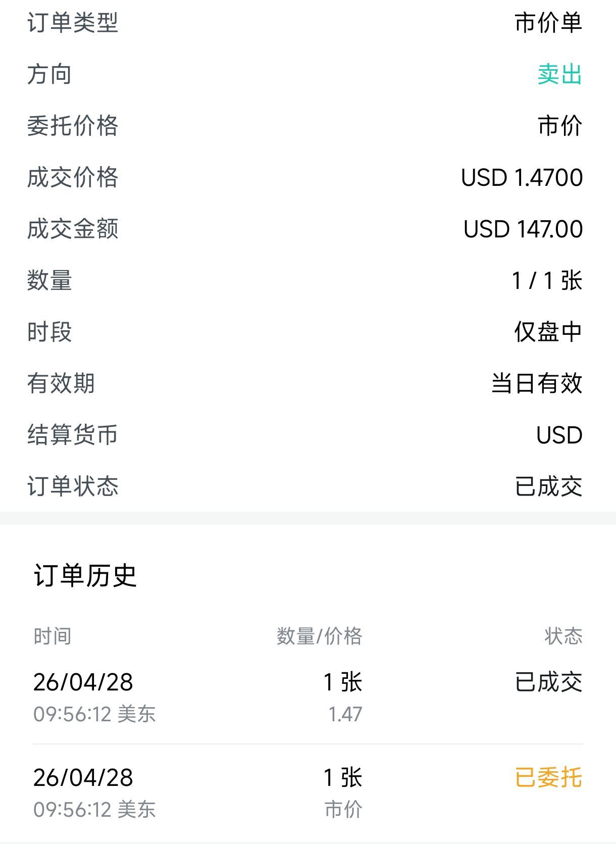Tap the 状态 column header

pyautogui.click(x=563, y=636)
